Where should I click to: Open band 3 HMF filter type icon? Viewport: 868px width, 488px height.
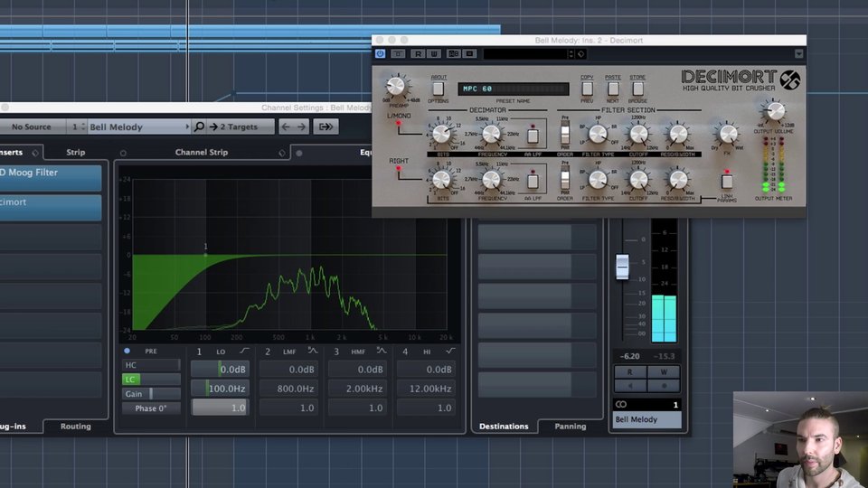[382, 351]
